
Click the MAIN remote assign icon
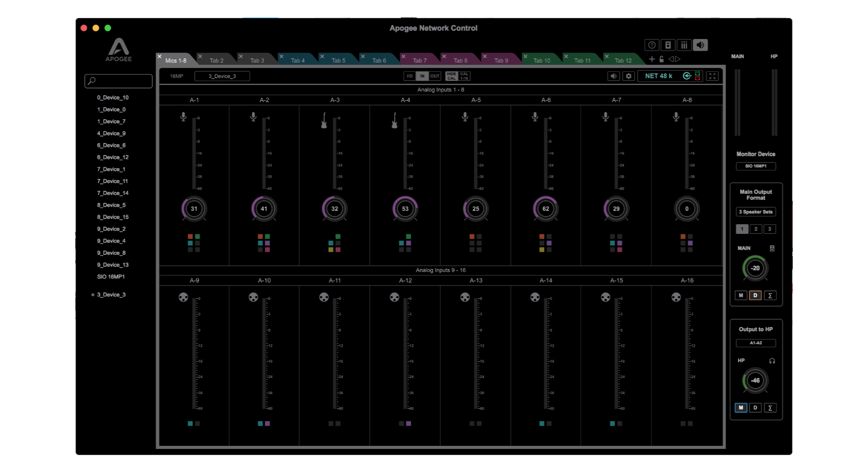pos(772,248)
